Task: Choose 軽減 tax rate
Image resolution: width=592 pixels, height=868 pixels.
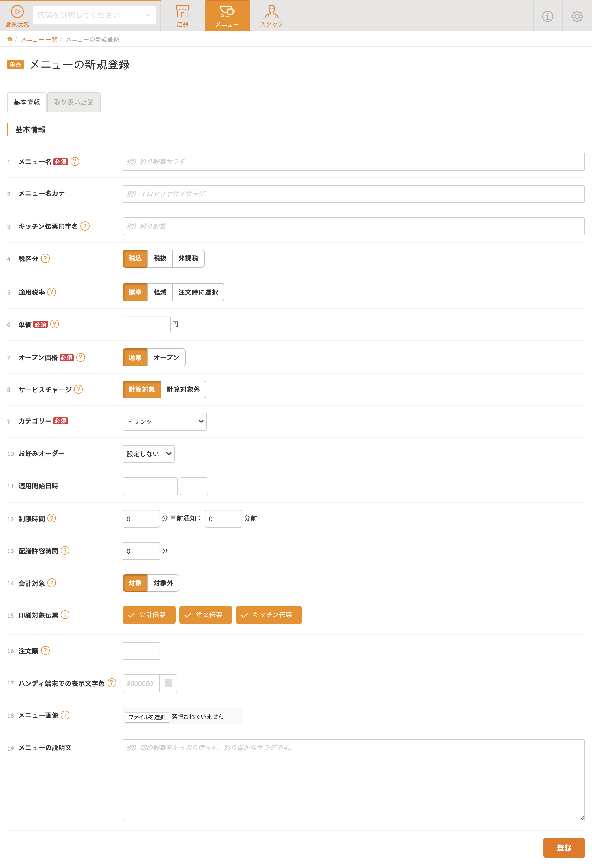Action: tap(160, 292)
